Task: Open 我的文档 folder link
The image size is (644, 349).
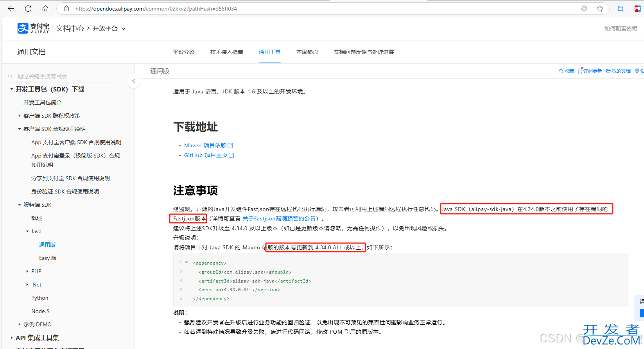Action: tap(618, 71)
